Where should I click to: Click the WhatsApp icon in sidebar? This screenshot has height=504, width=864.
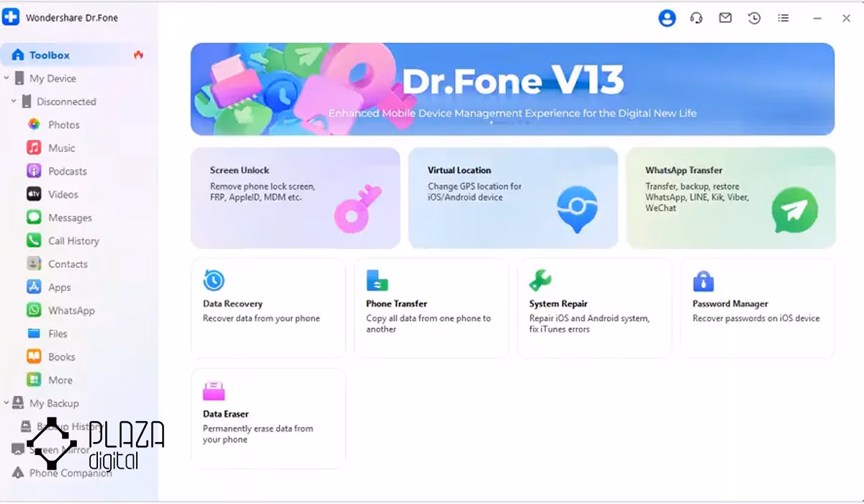pos(34,310)
